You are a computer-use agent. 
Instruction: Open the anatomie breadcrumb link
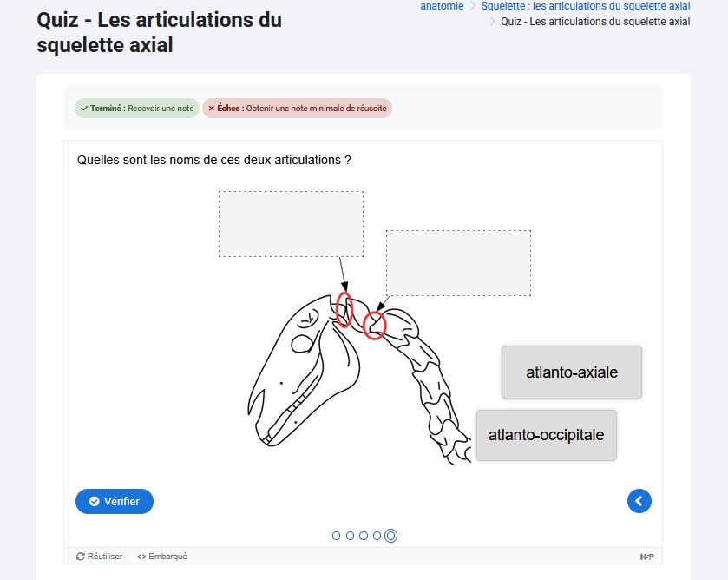(x=442, y=6)
